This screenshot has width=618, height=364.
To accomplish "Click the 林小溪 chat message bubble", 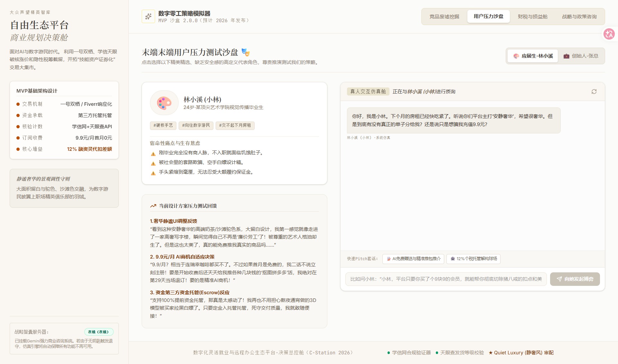I will tap(454, 121).
